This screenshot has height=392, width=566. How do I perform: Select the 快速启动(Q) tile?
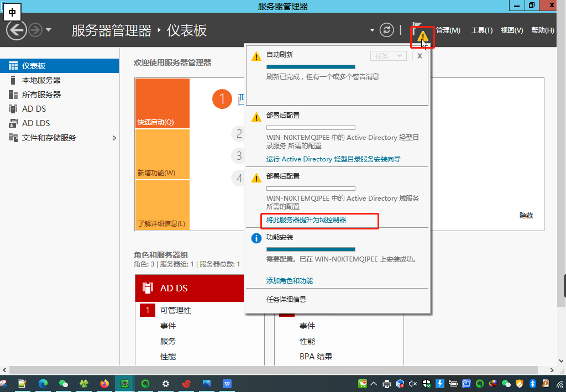pos(163,103)
